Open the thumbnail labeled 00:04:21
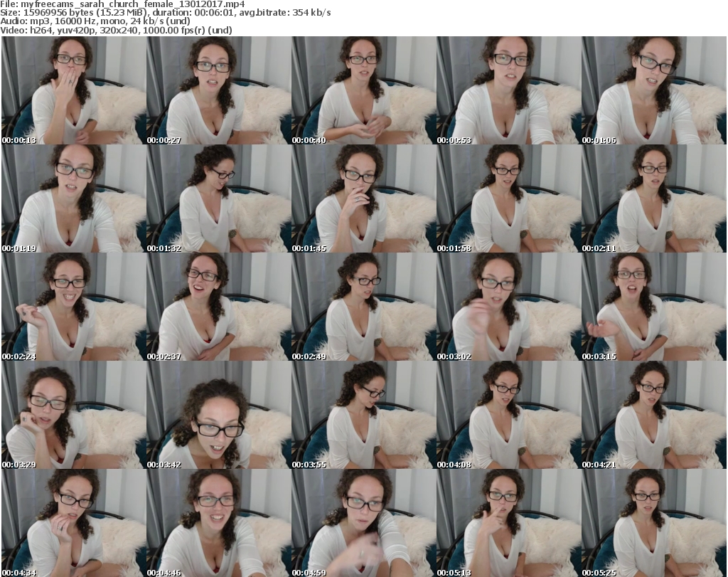Screen dimensions: 728x577 click(x=654, y=415)
